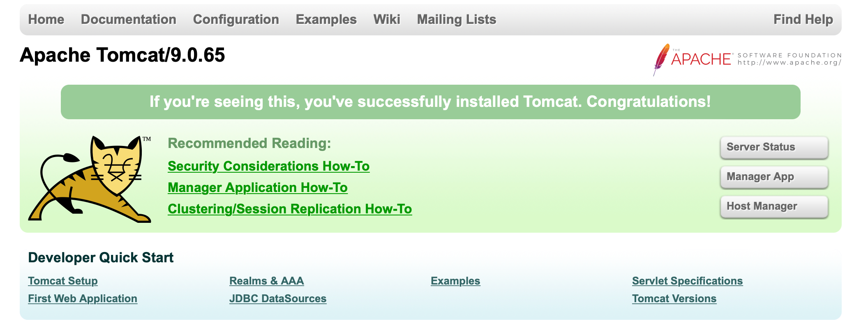Click the Recommended Reading heading
Image resolution: width=868 pixels, height=333 pixels.
tap(249, 143)
